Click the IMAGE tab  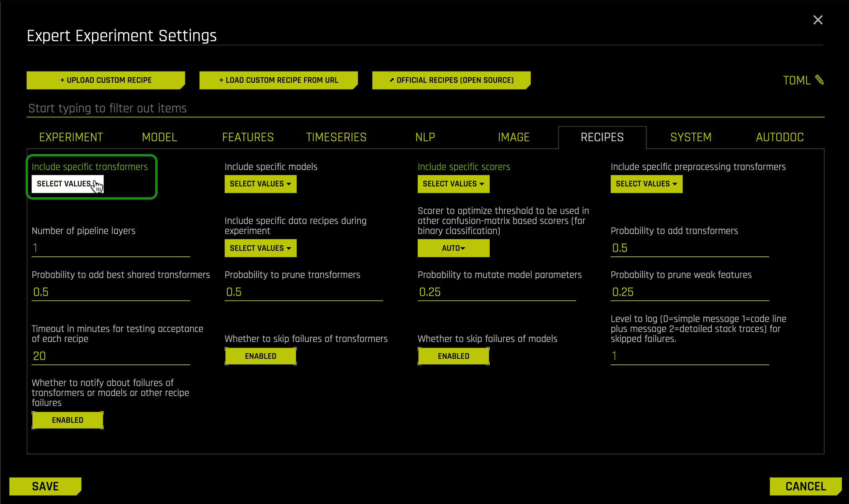[514, 137]
